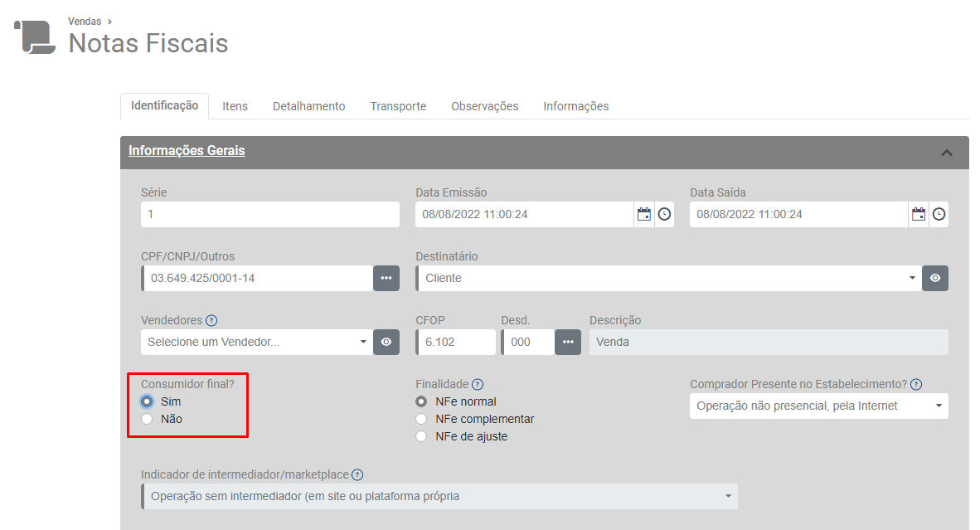980x530 pixels.
Task: Collapse the Informações Gerais section chevron
Action: tap(947, 153)
